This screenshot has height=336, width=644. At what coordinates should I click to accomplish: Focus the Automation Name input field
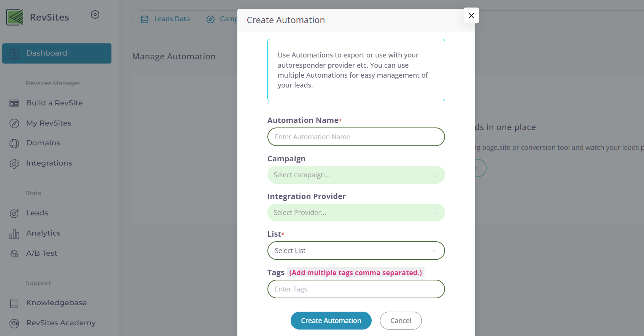(356, 137)
